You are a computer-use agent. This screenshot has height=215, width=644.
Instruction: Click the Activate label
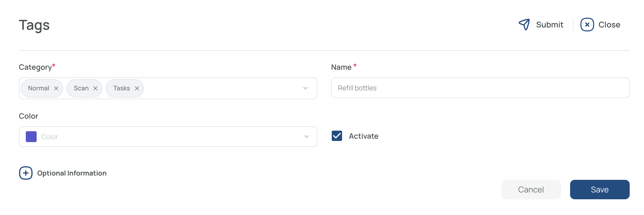pyautogui.click(x=364, y=136)
